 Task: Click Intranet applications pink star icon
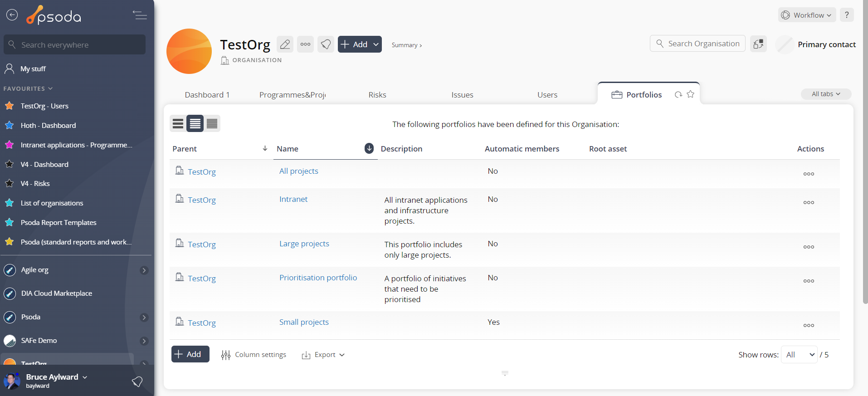click(x=9, y=145)
